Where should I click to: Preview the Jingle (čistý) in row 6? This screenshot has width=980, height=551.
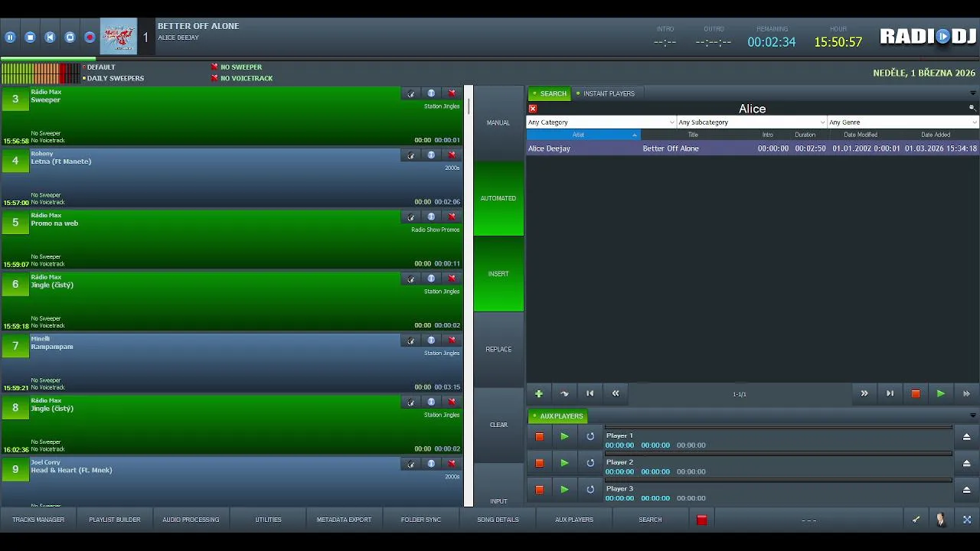pyautogui.click(x=411, y=279)
